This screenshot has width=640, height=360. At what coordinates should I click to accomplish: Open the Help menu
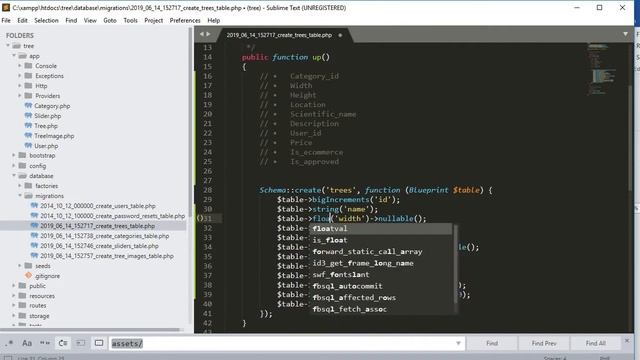pyautogui.click(x=213, y=20)
